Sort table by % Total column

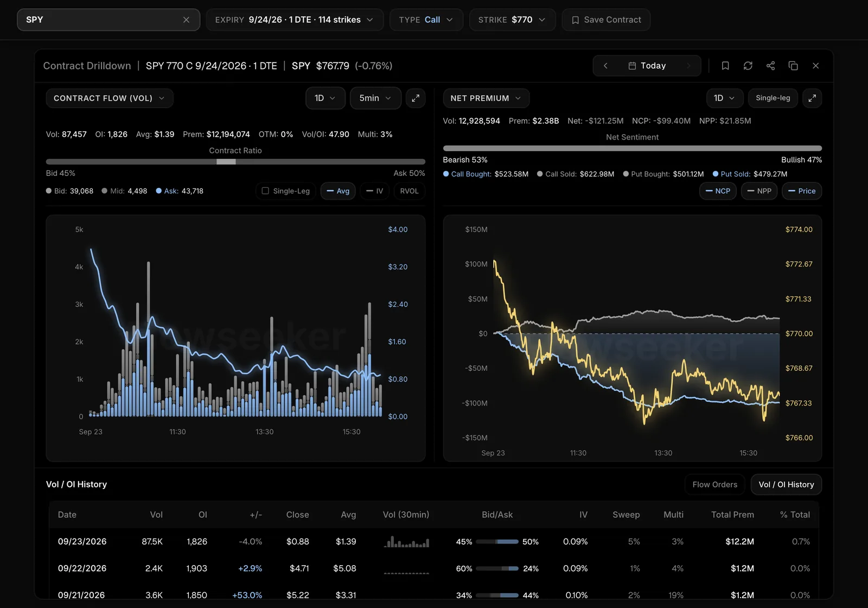[x=795, y=515]
